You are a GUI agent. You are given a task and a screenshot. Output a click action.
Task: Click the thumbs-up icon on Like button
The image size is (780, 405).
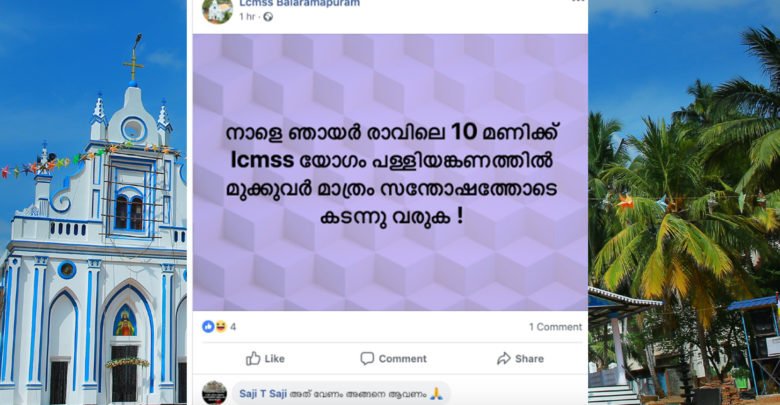pos(253,358)
